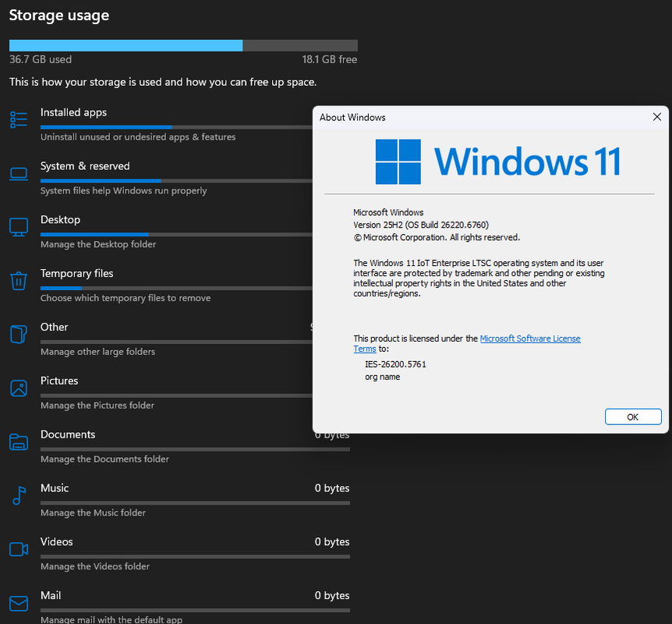Open Other storage category
The height and width of the screenshot is (624, 672).
click(180, 339)
